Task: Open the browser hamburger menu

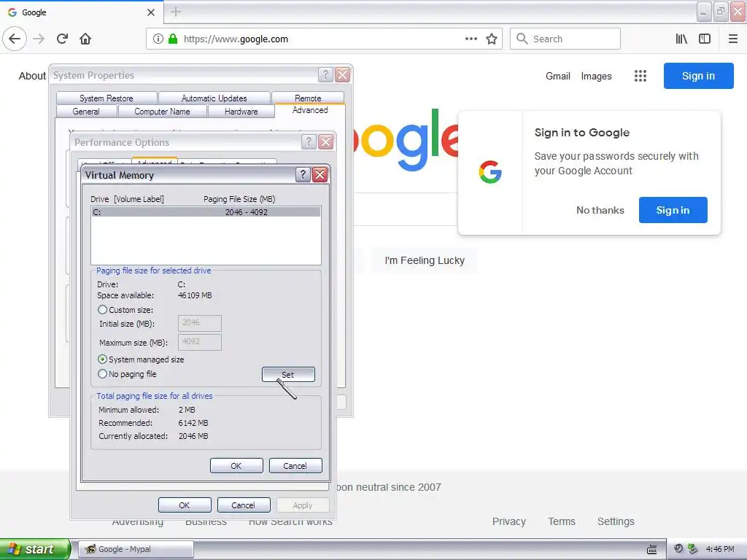Action: point(733,39)
